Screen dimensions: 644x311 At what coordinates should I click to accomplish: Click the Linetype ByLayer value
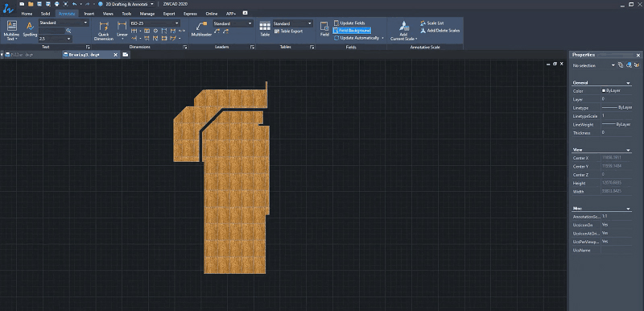pyautogui.click(x=617, y=108)
